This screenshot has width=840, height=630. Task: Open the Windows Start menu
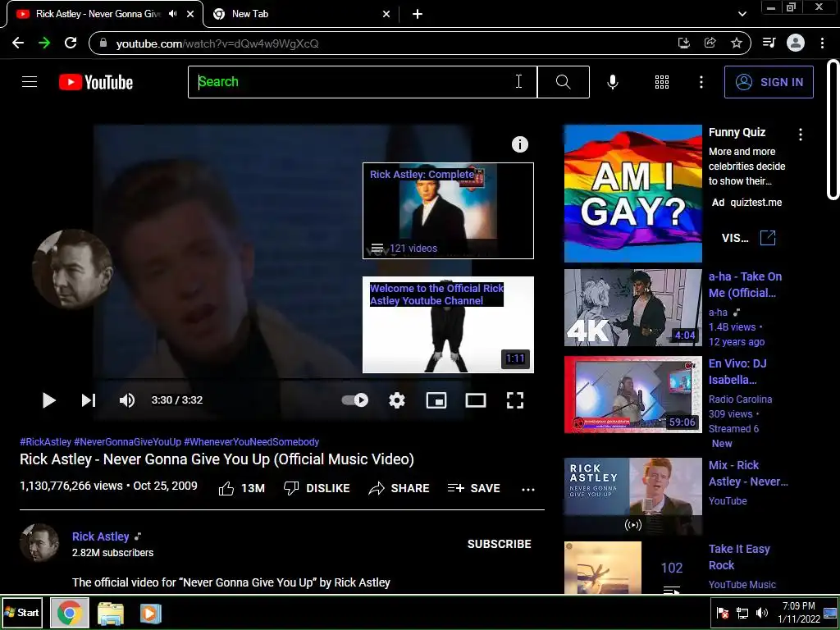(22, 613)
